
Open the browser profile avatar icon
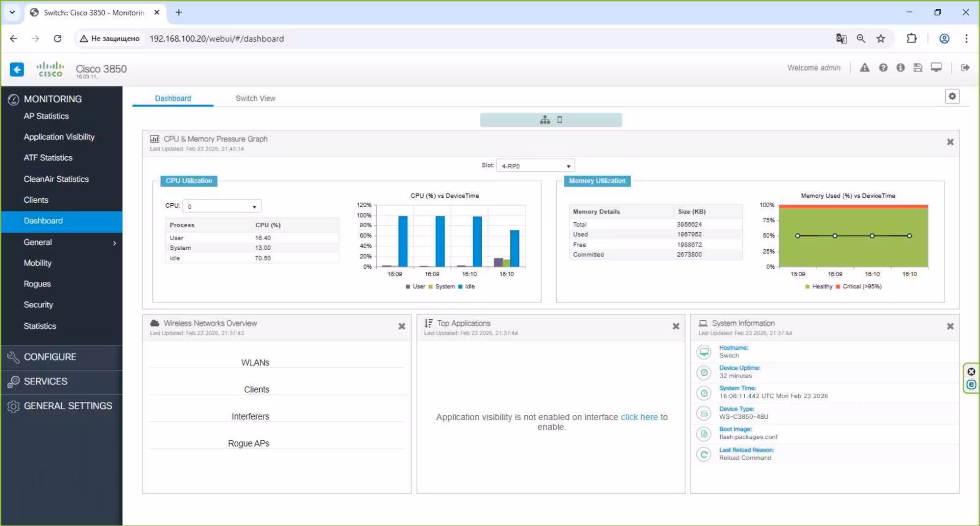tap(944, 39)
